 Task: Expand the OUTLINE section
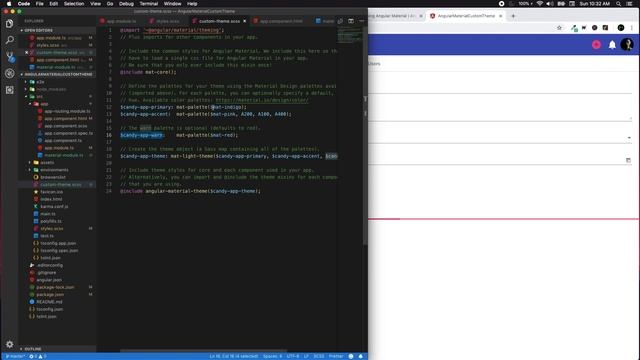click(33, 349)
